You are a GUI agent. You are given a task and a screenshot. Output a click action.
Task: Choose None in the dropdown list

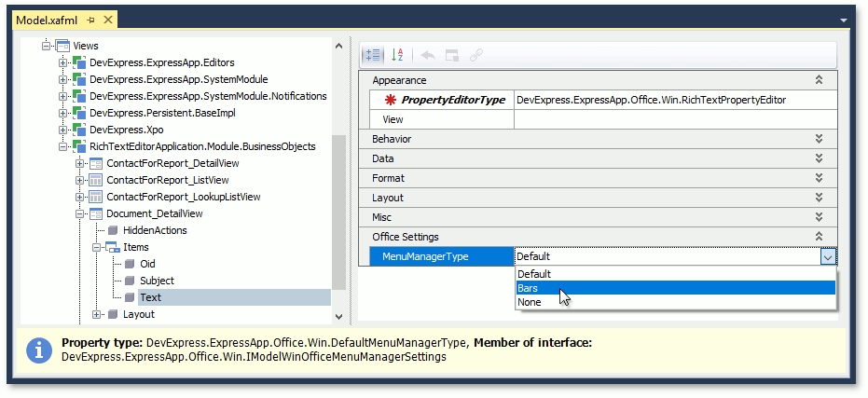click(675, 302)
